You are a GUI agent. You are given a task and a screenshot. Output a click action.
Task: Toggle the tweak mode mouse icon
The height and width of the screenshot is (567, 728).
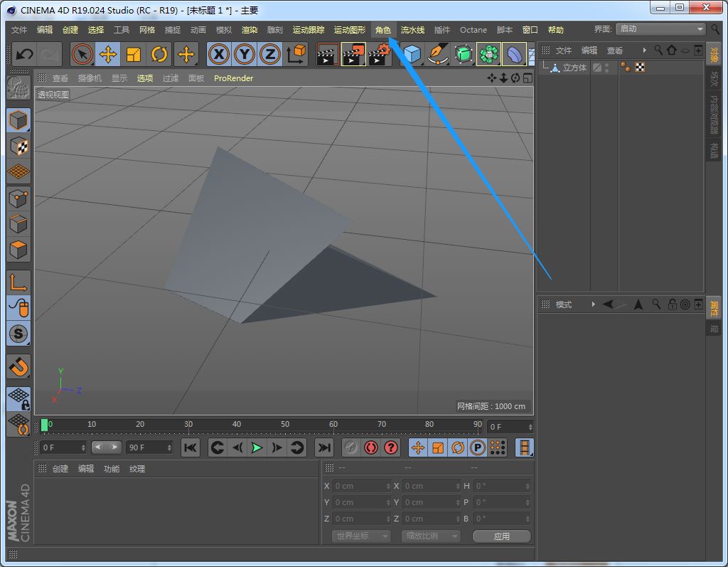(x=18, y=307)
